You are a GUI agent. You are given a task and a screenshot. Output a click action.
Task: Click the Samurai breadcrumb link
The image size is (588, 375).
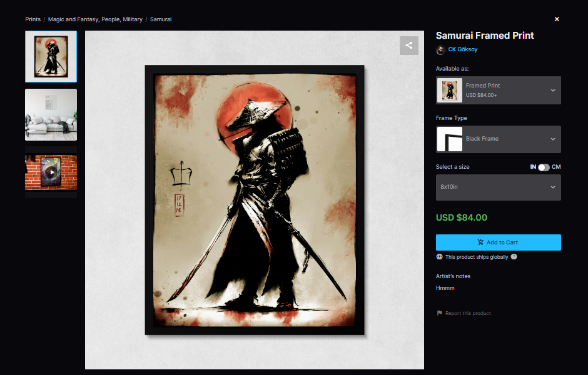(161, 19)
